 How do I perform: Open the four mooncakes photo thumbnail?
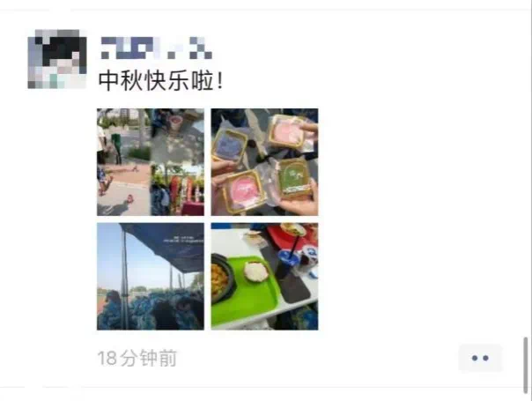[x=264, y=162]
